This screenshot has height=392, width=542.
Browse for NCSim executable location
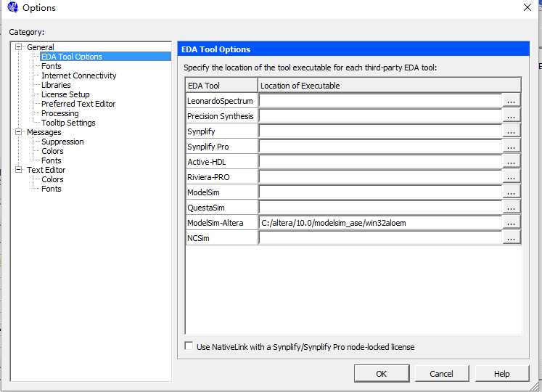(512, 238)
